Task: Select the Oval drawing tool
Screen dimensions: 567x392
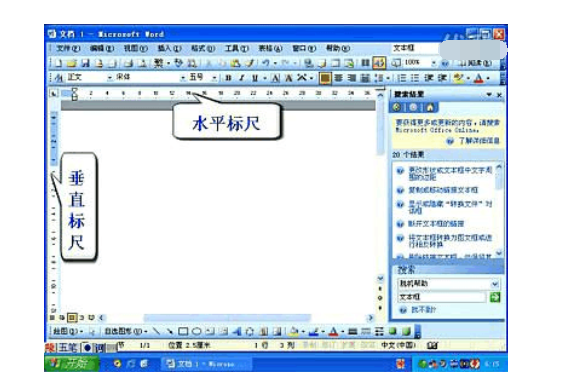Action: [x=196, y=331]
